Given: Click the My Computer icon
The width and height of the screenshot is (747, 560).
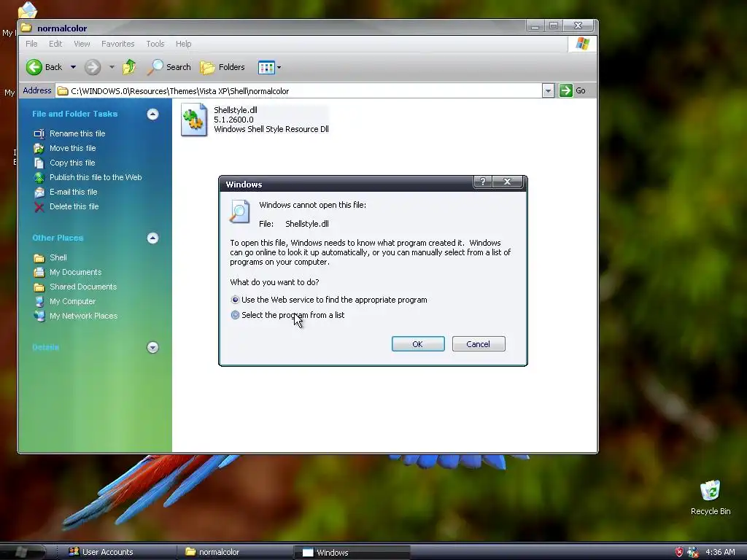Looking at the screenshot, I should coord(39,301).
